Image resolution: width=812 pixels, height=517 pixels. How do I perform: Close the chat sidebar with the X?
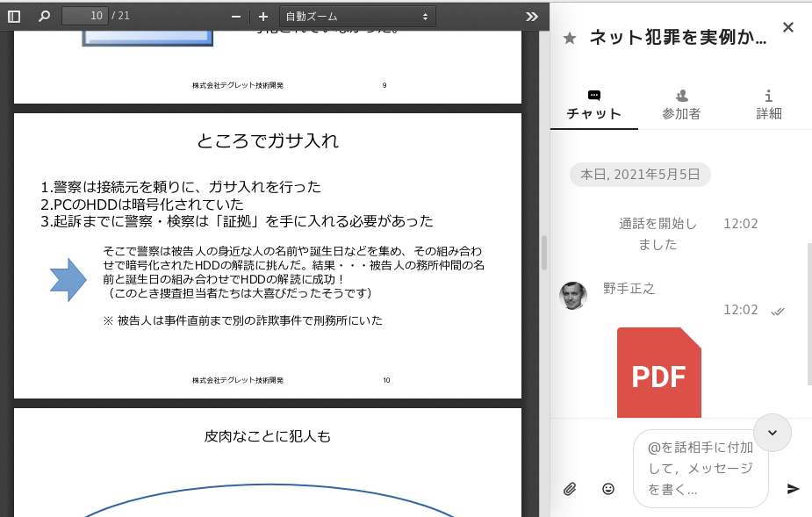(788, 27)
